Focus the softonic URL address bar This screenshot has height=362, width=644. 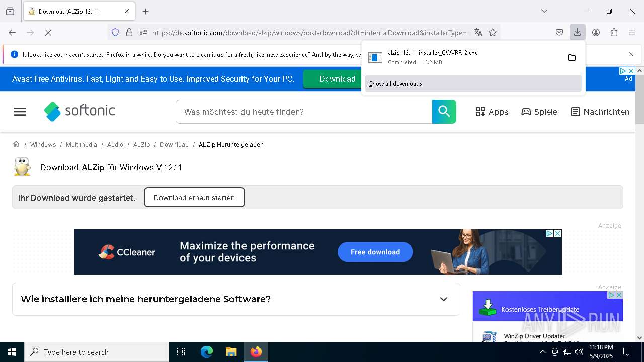click(x=310, y=33)
